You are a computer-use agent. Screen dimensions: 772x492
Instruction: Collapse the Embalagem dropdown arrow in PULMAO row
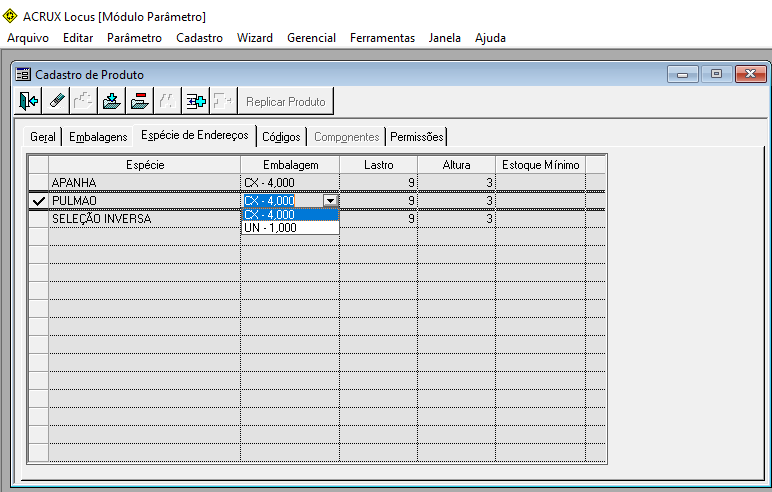pos(330,200)
